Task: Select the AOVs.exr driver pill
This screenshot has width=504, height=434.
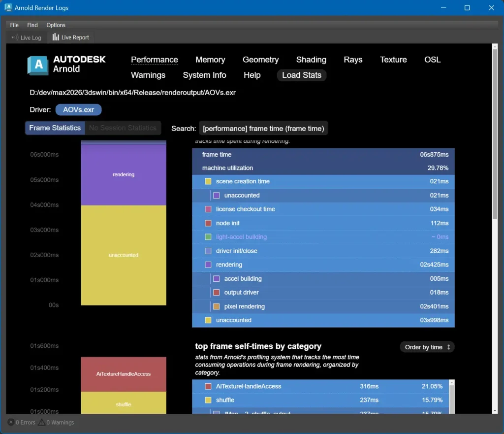Action: pos(78,110)
